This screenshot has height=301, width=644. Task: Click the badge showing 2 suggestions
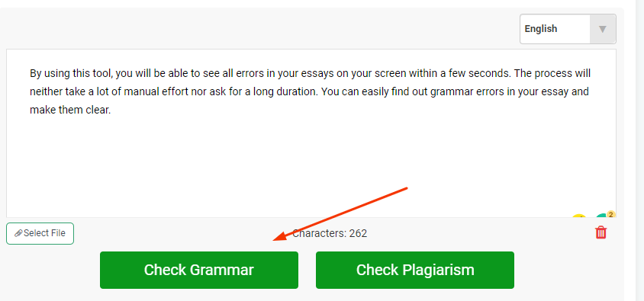(610, 214)
